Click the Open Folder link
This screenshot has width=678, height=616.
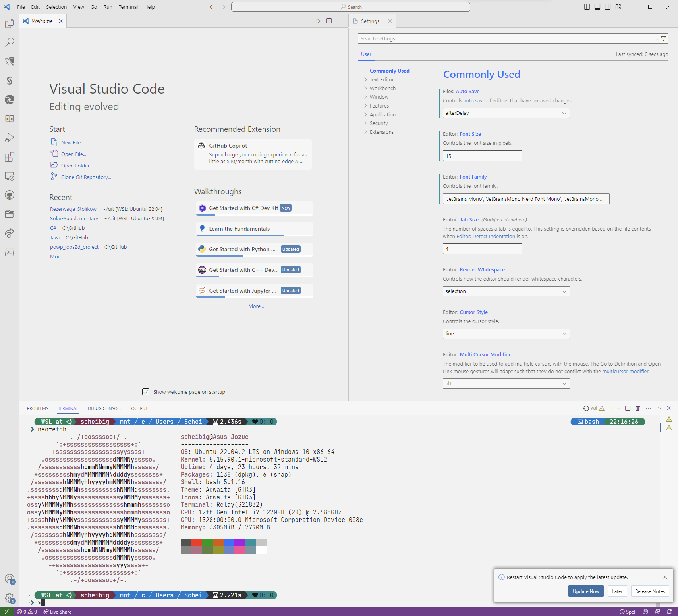(x=77, y=166)
